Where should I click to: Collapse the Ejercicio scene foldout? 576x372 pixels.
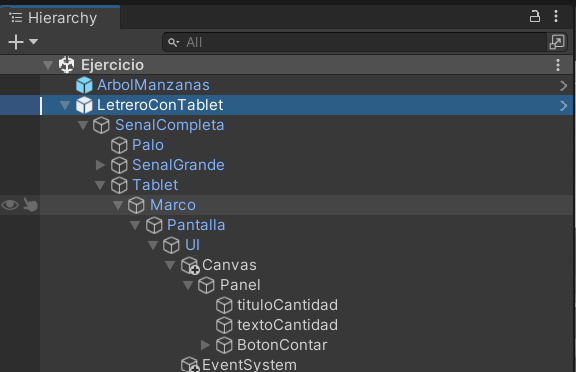pyautogui.click(x=48, y=65)
